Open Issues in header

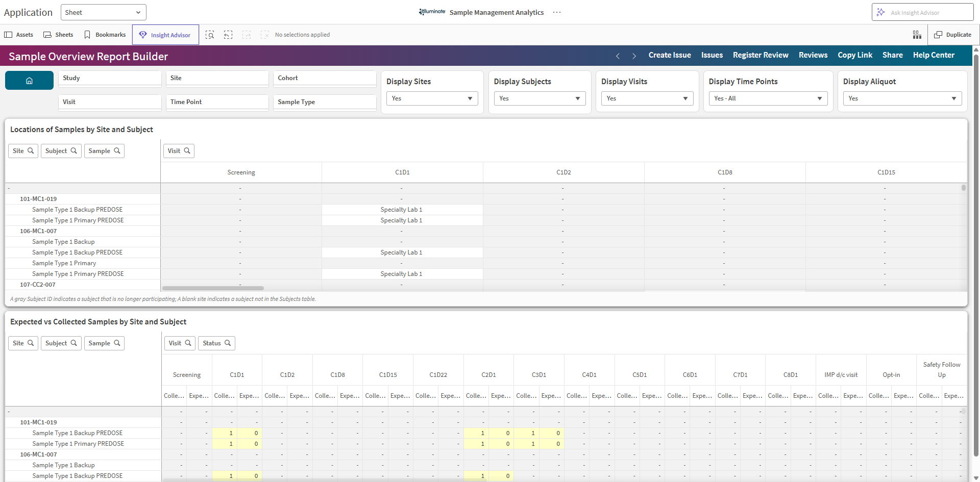point(712,55)
